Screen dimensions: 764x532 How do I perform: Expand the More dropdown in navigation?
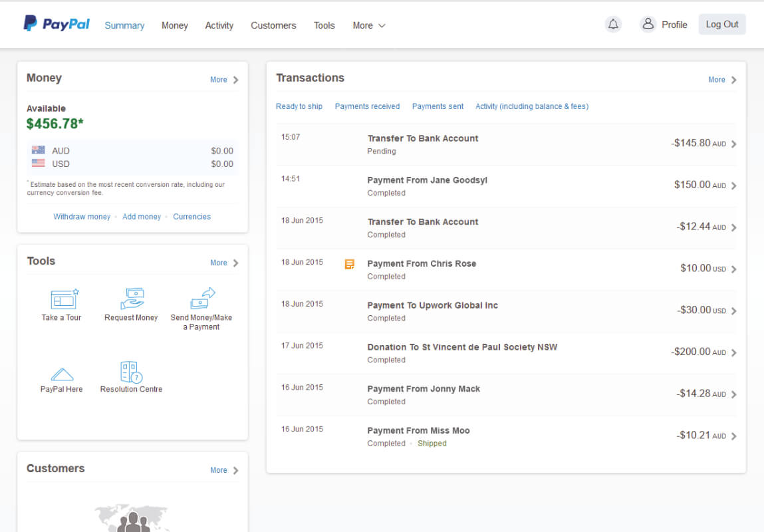[x=369, y=25]
